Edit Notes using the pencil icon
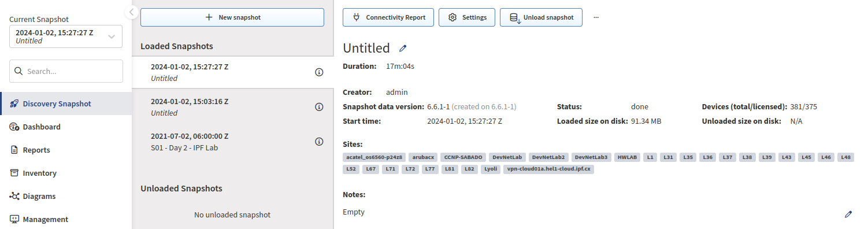Image resolution: width=868 pixels, height=229 pixels. 848,214
